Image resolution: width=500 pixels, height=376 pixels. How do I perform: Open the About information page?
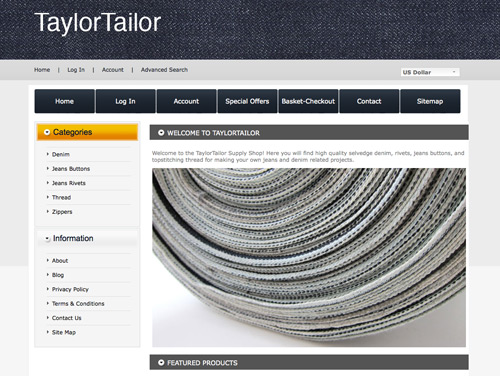(x=60, y=261)
